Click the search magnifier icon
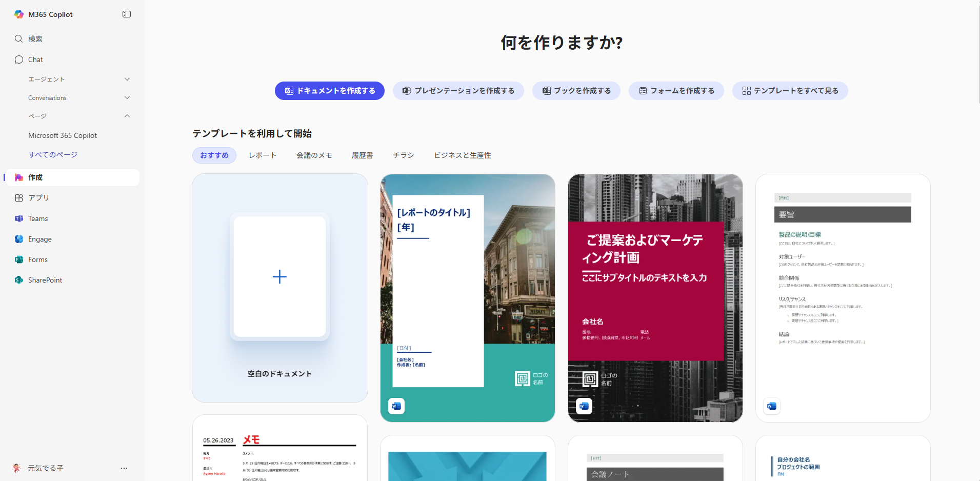The image size is (980, 481). [19, 39]
